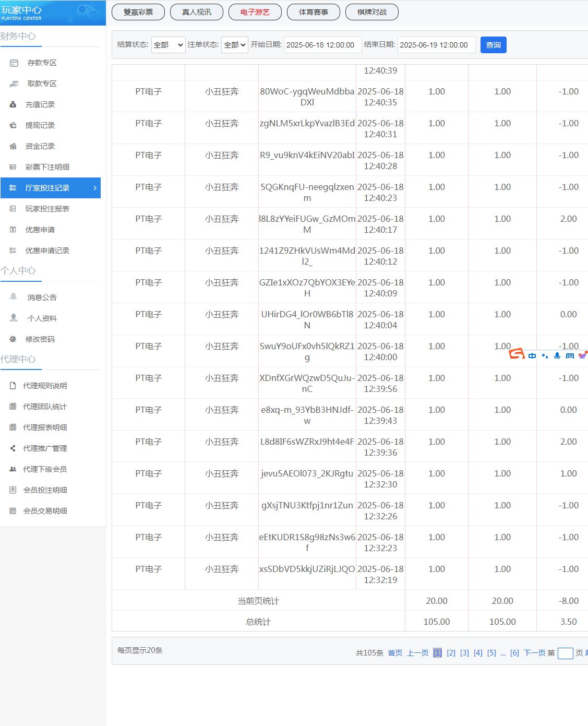Open the 注单状态 dropdown
588x726 pixels.
point(234,45)
